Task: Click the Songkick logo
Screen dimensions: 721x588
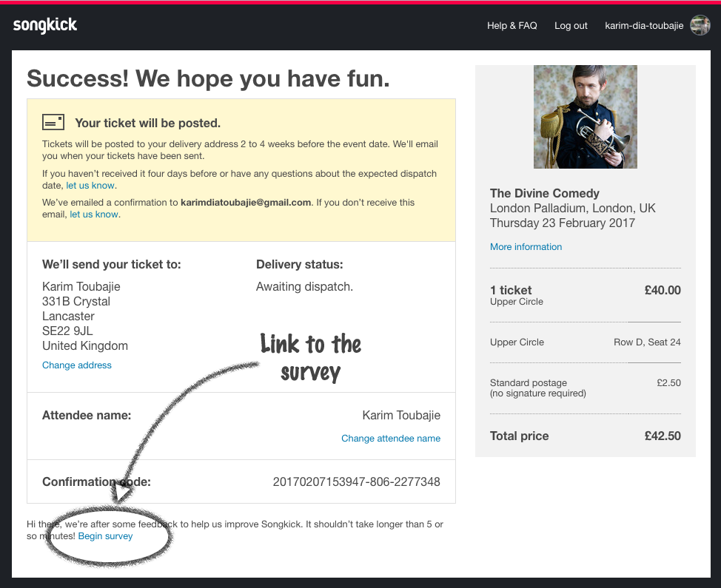Action: [44, 25]
